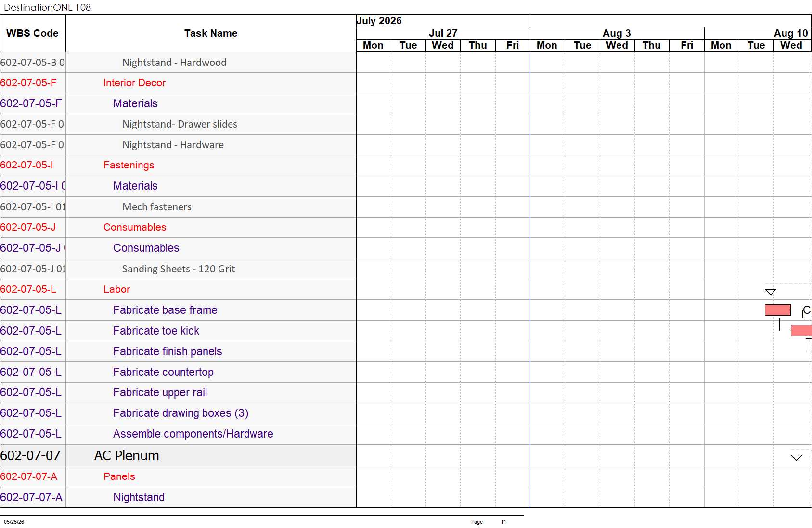Image resolution: width=812 pixels, height=528 pixels.
Task: Select the Panels task name
Action: [119, 476]
